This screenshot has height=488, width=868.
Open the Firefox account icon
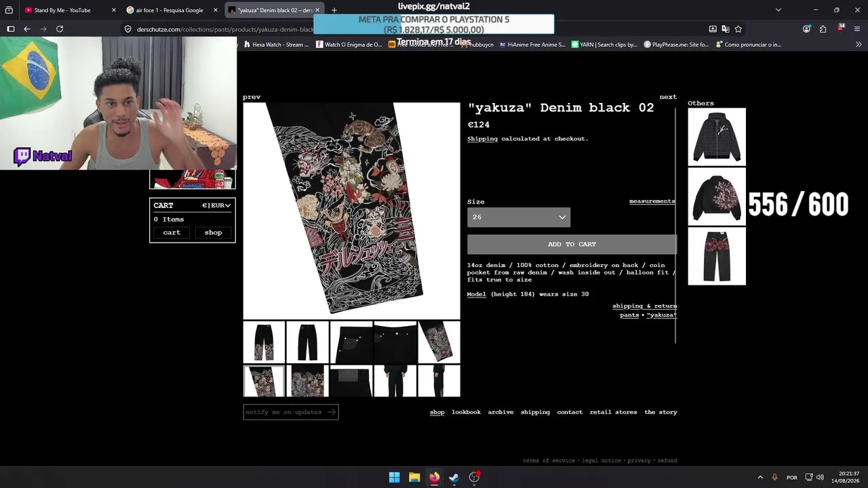pos(806,29)
